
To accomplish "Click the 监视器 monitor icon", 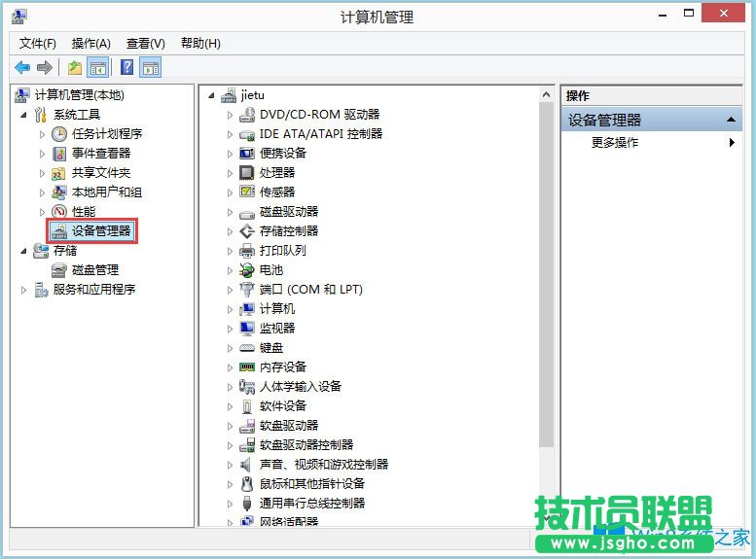I will point(247,329).
